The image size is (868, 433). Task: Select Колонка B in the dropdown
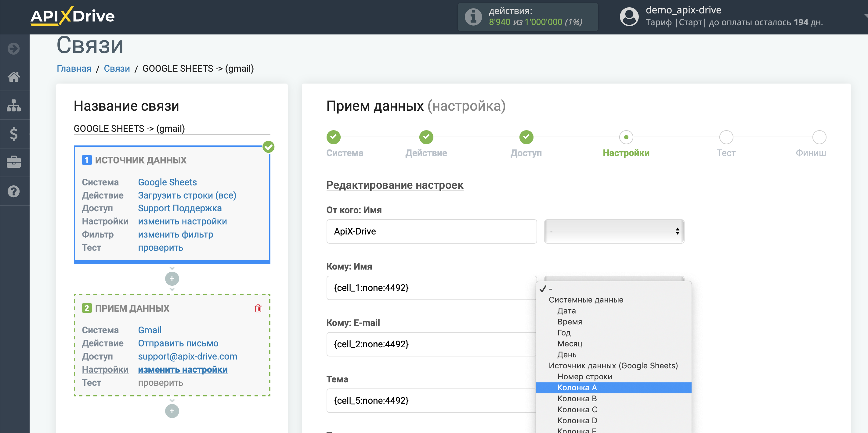[x=613, y=398]
